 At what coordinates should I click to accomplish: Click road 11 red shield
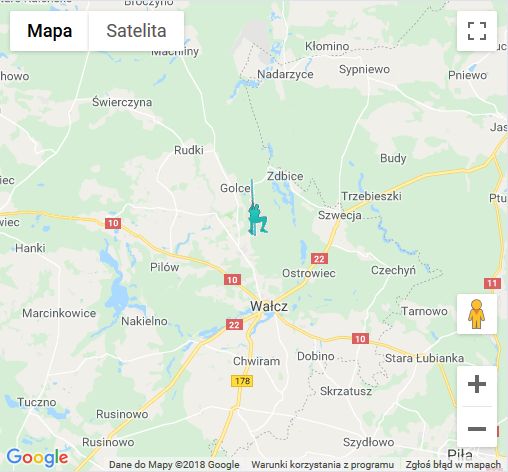[492, 284]
